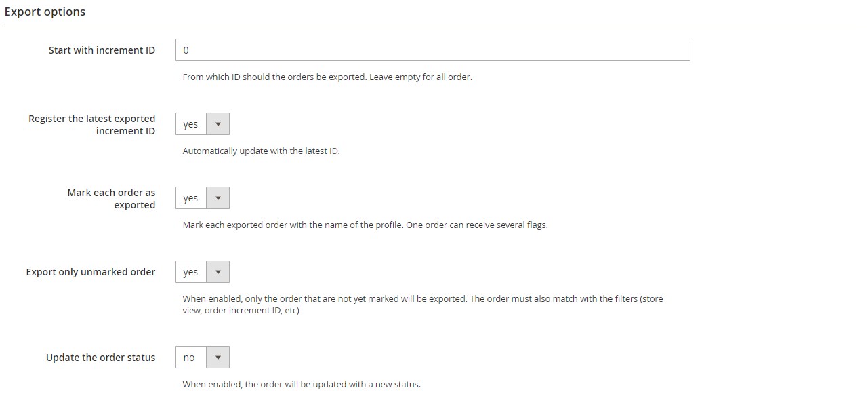Image resolution: width=868 pixels, height=405 pixels.
Task: Click the "From which ID should the orders be exported" hint
Action: tap(327, 77)
